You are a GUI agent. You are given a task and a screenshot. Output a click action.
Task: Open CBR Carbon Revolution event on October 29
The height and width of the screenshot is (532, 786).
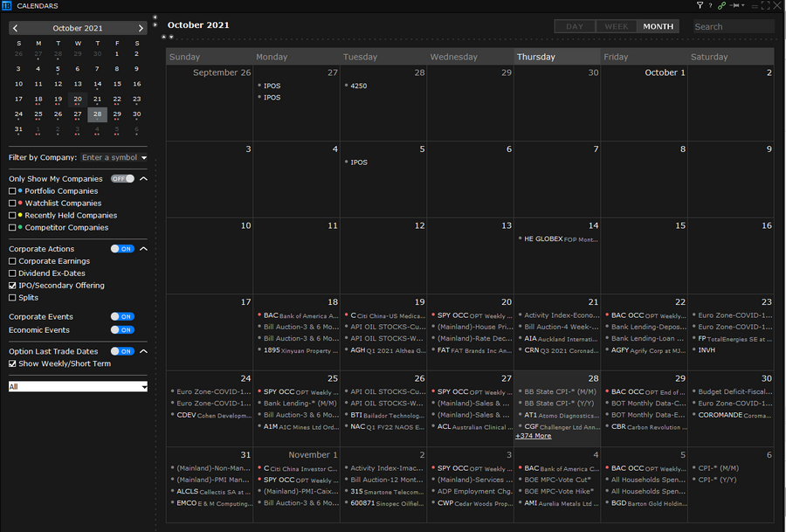pos(648,426)
